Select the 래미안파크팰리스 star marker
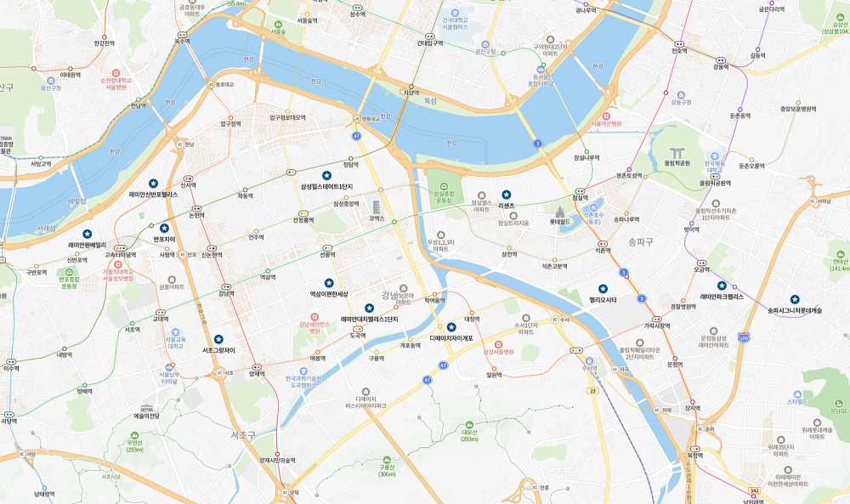This screenshot has height=504, width=850. [x=722, y=286]
